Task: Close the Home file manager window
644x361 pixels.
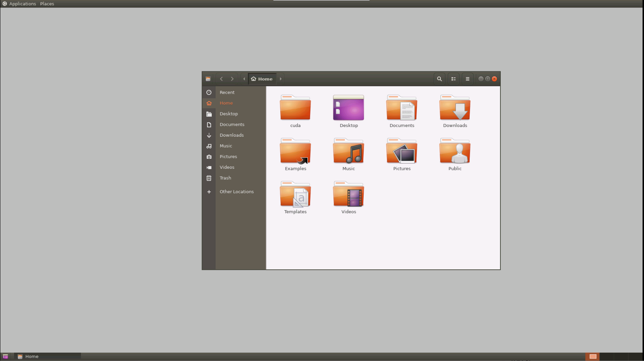Action: tap(494, 79)
